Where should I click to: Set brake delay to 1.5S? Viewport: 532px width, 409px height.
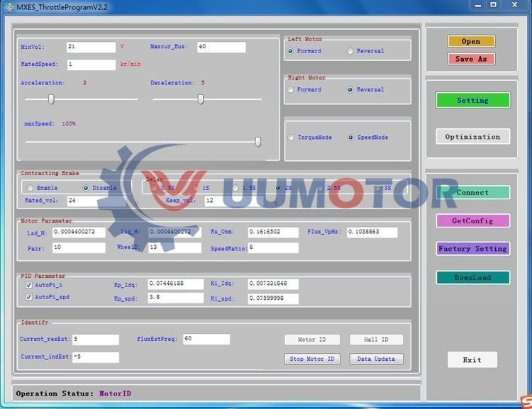click(235, 188)
